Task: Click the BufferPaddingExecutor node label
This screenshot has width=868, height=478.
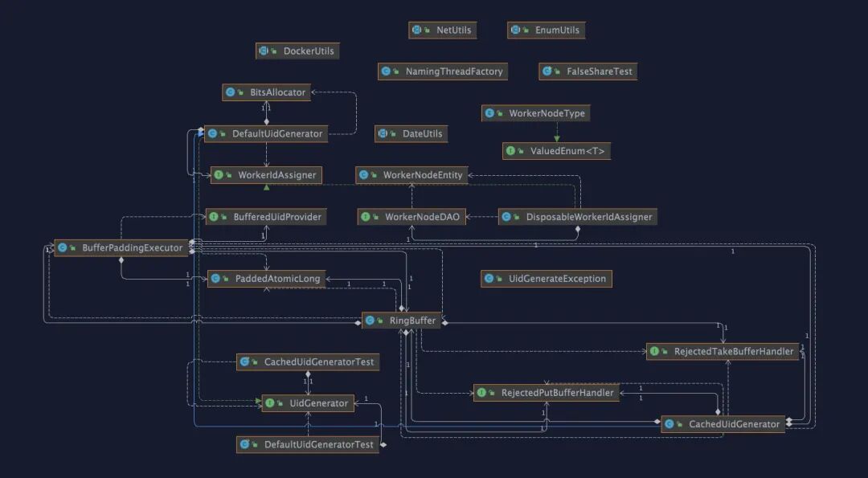Action: click(132, 248)
